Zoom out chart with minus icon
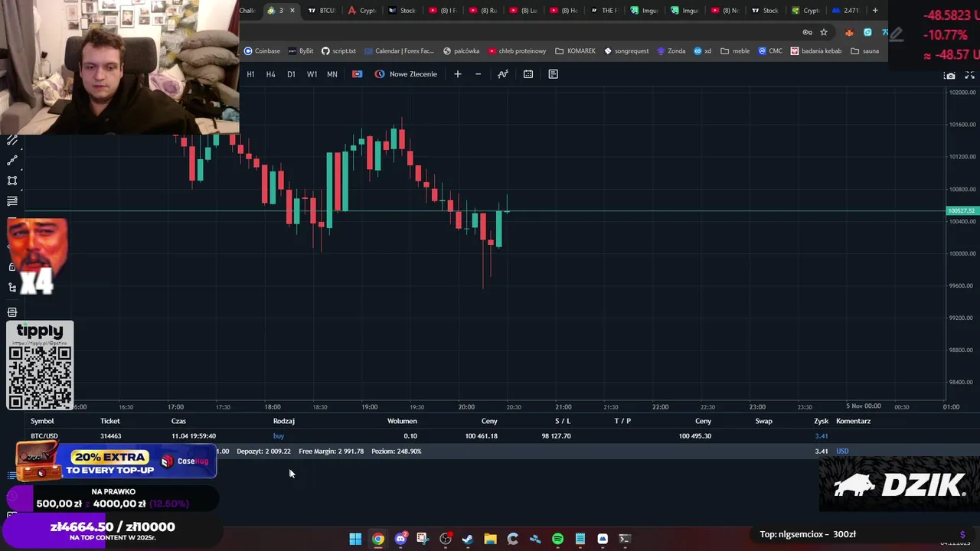This screenshot has width=980, height=551. 478,74
